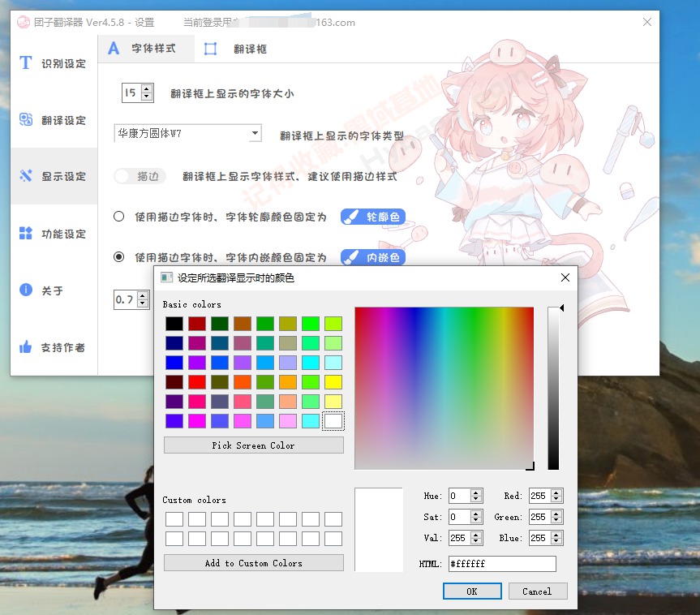The height and width of the screenshot is (615, 700).
Task: Open 支持作者 in the sidebar
Action: (54, 347)
